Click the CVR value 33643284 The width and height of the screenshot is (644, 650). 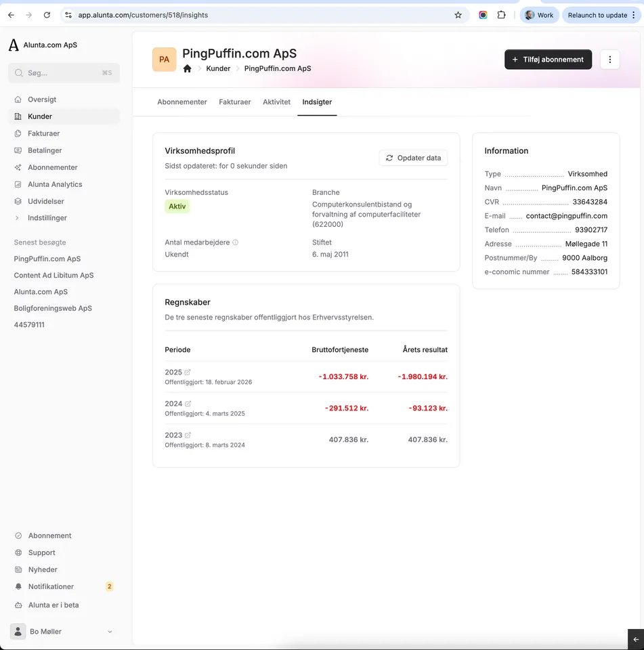(590, 202)
